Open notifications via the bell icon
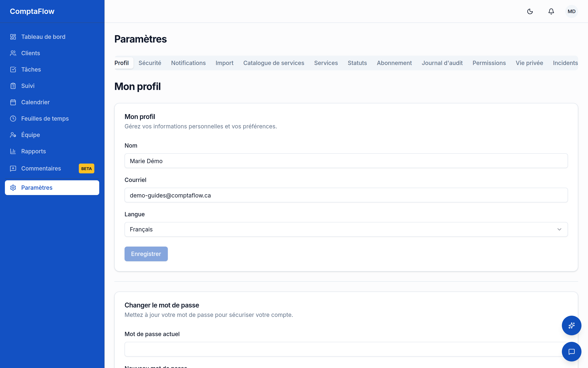The image size is (588, 368). point(551,11)
